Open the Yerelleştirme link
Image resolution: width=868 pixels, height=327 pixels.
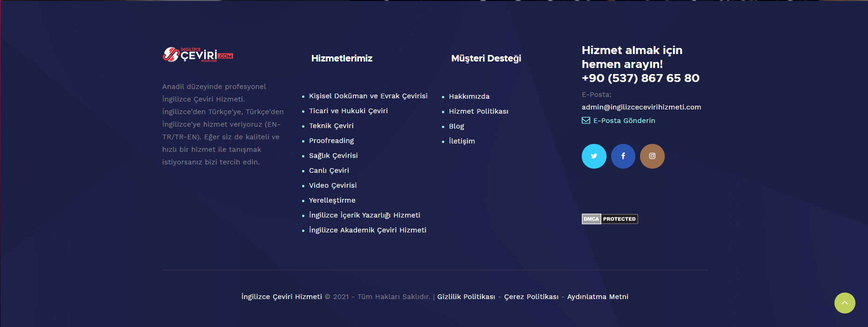click(332, 200)
